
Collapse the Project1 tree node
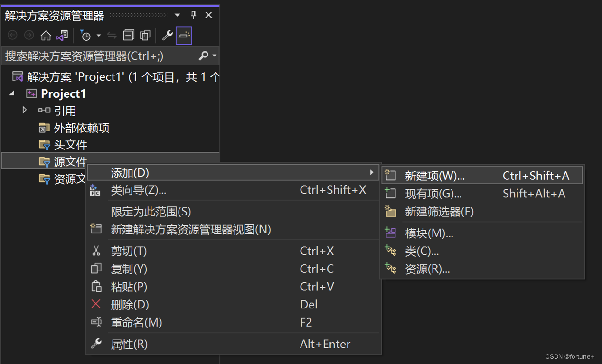click(11, 93)
